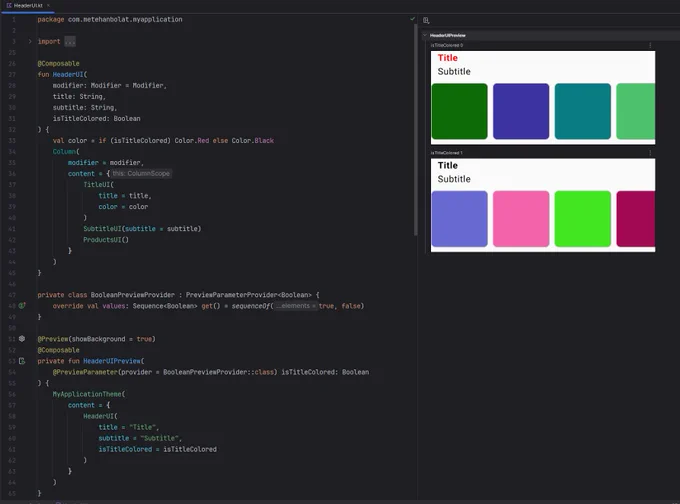The image size is (680, 504).
Task: Select the periwinkle product square in second preview
Action: pyautogui.click(x=460, y=219)
